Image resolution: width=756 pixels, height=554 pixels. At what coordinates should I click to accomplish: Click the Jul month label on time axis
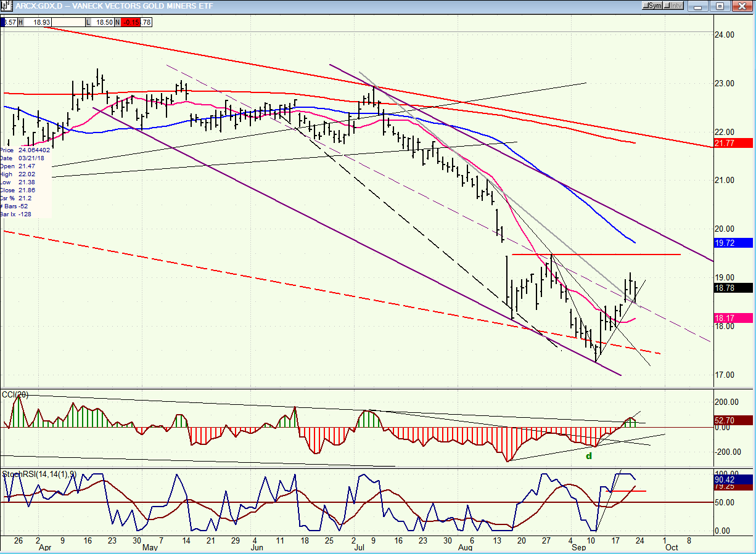pyautogui.click(x=358, y=547)
